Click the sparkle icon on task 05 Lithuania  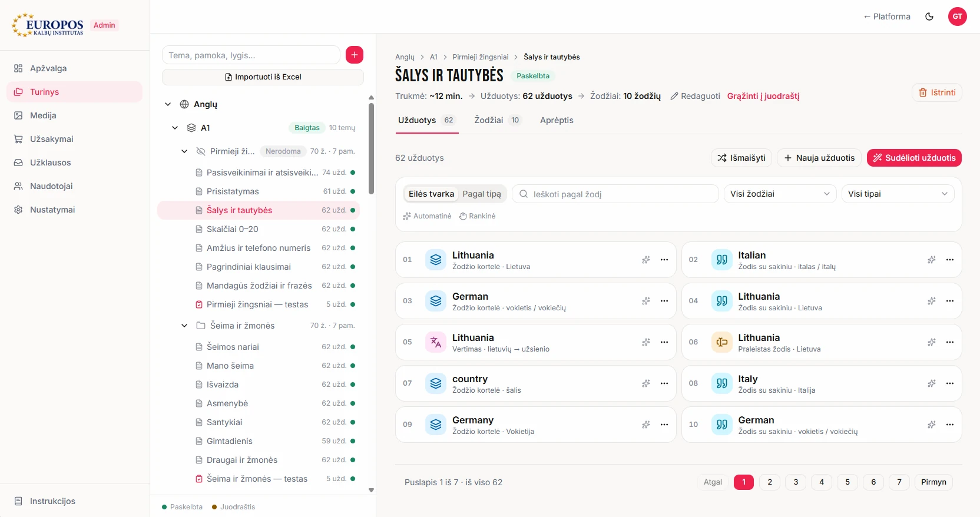point(646,342)
